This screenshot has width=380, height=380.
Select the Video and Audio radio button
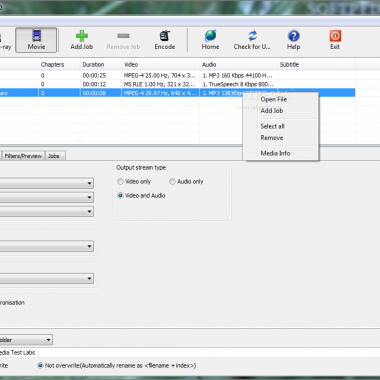click(120, 196)
